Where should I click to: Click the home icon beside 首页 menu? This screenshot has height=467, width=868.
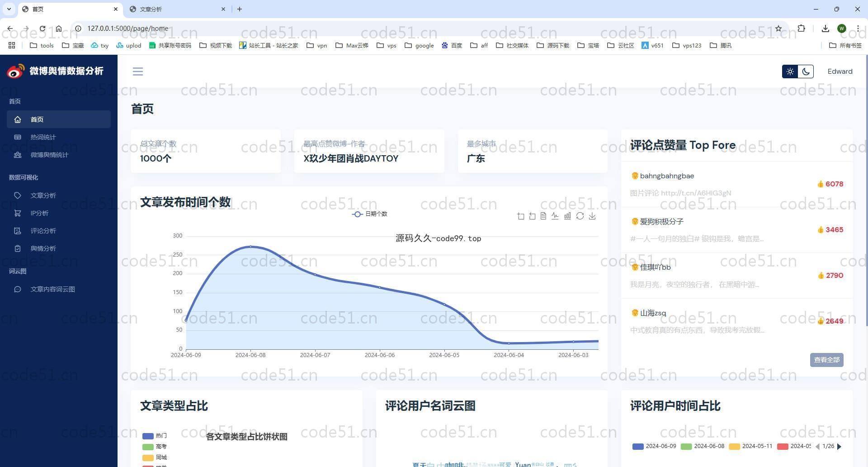click(x=18, y=119)
